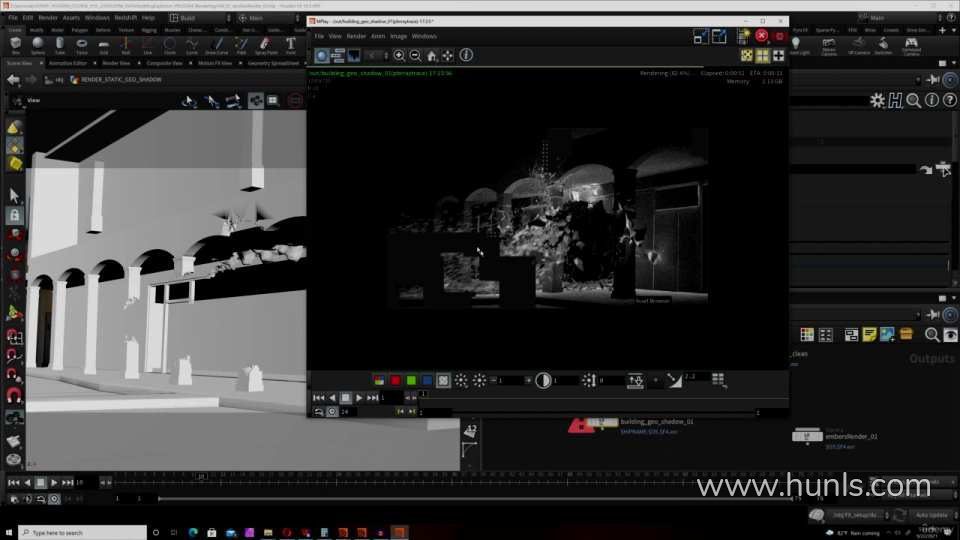
Task: Toggle MPlay green channel display
Action: click(x=411, y=381)
